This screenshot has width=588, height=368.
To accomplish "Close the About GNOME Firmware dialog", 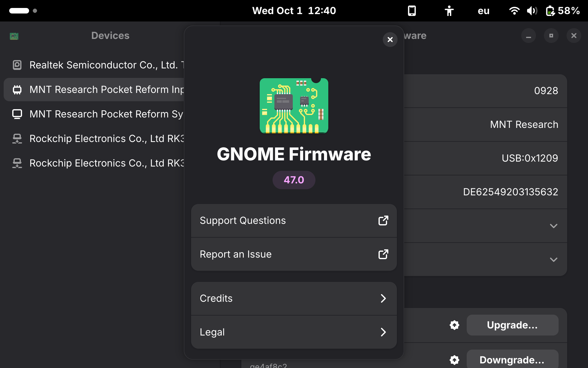I will pyautogui.click(x=390, y=40).
